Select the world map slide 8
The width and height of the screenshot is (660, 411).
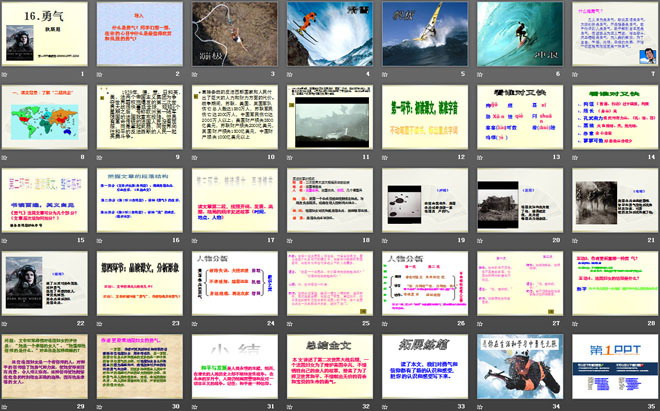click(x=45, y=117)
